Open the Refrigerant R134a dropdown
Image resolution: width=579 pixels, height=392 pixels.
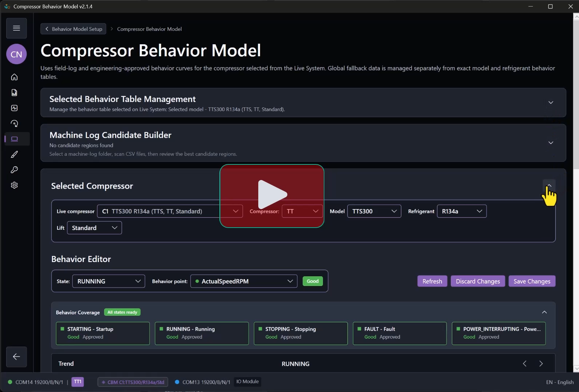click(x=462, y=211)
